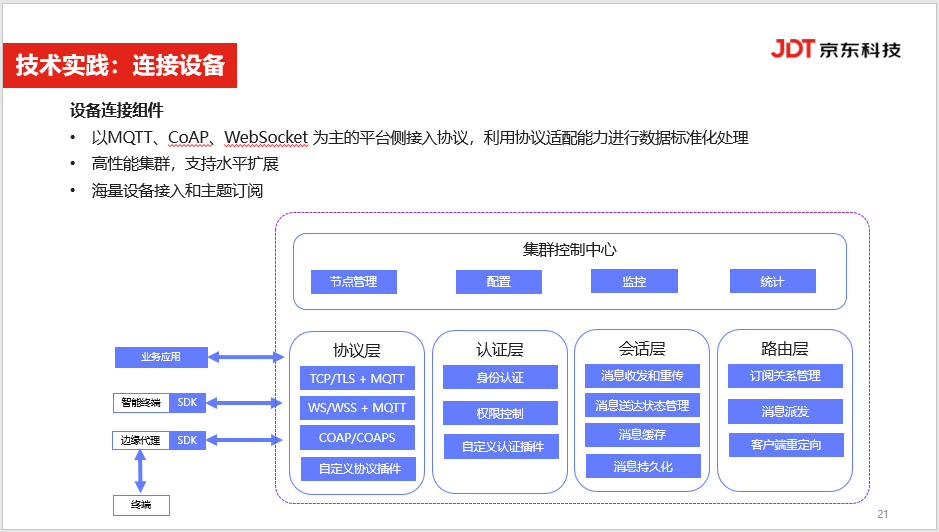The height and width of the screenshot is (532, 939).
Task: Click the 认证层 heading
Action: [x=499, y=349]
